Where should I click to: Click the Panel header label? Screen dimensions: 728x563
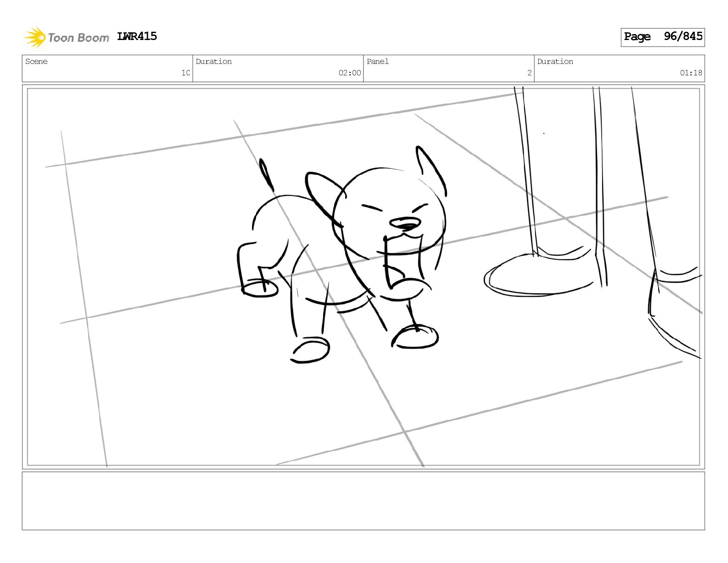coord(378,62)
